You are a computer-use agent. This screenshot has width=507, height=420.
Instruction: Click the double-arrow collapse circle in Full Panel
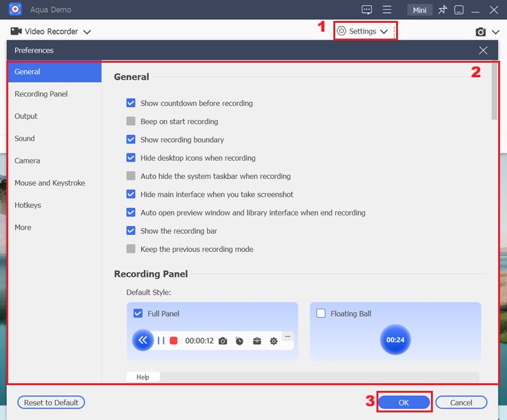[x=143, y=340]
